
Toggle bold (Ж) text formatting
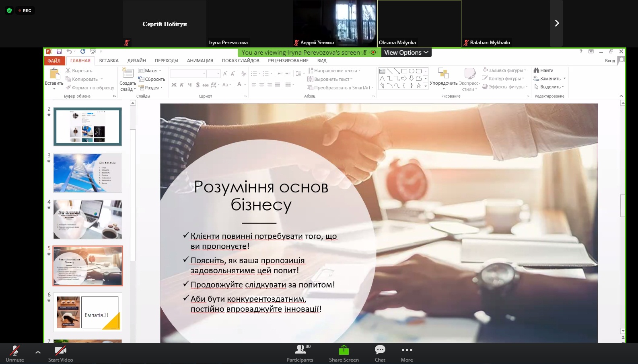(x=174, y=85)
